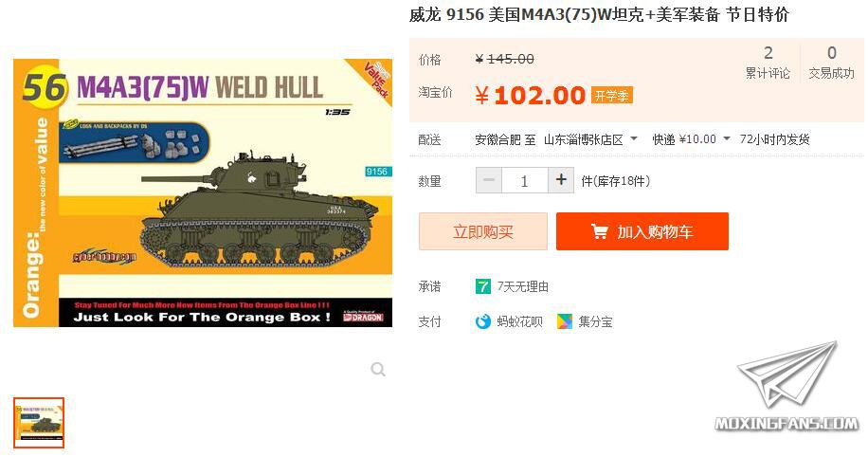Click the 蚂蚁花呗 payment label
This screenshot has height=457, width=868.
tap(520, 321)
